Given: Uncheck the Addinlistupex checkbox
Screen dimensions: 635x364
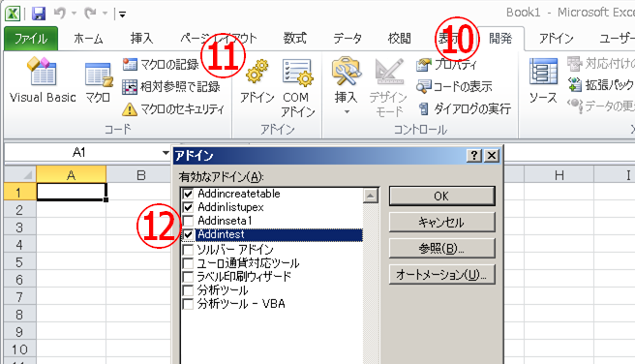Looking at the screenshot, I should 188,207.
